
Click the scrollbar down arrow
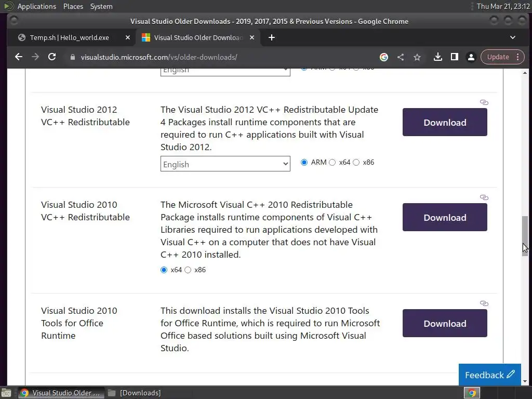coord(525,381)
